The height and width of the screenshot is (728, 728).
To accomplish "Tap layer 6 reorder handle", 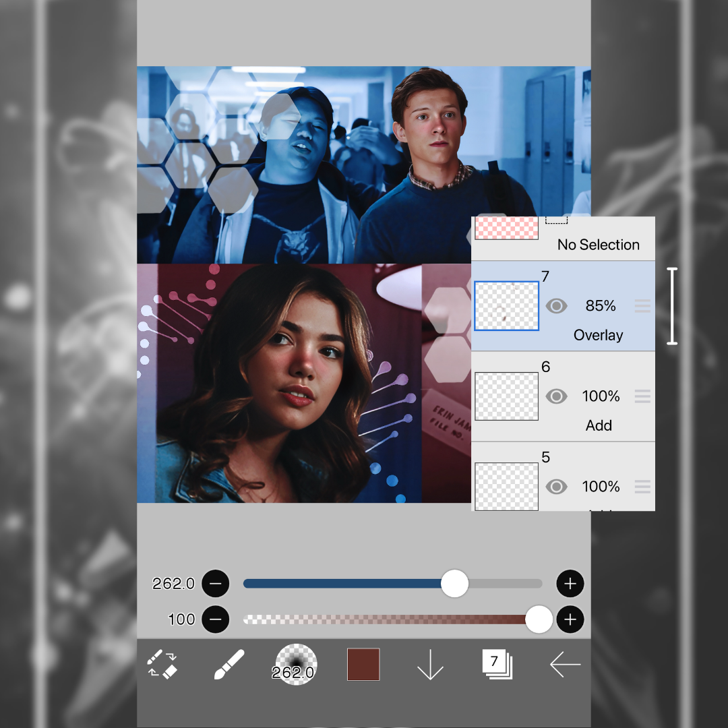I will pos(642,396).
